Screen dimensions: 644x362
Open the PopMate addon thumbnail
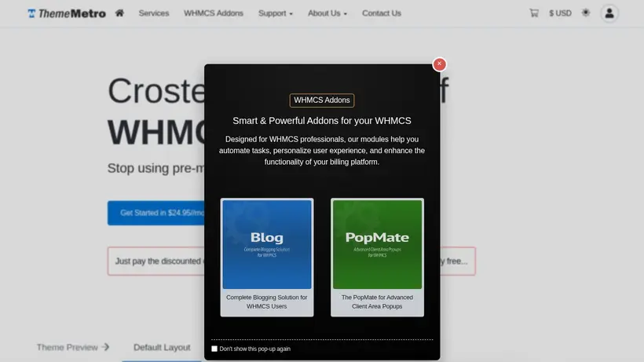pos(377,244)
